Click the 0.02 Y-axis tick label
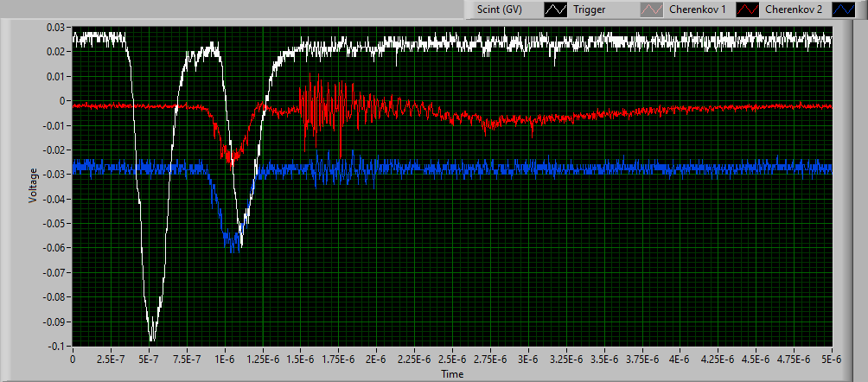Viewport: 868px width, 382px height. tap(57, 52)
